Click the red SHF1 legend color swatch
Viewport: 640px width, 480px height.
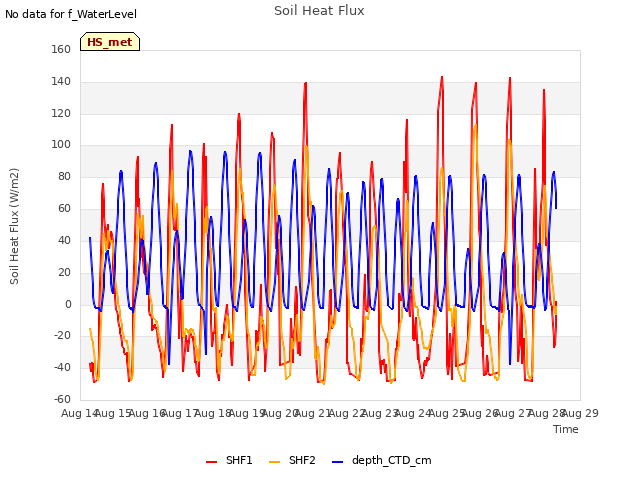(x=211, y=462)
